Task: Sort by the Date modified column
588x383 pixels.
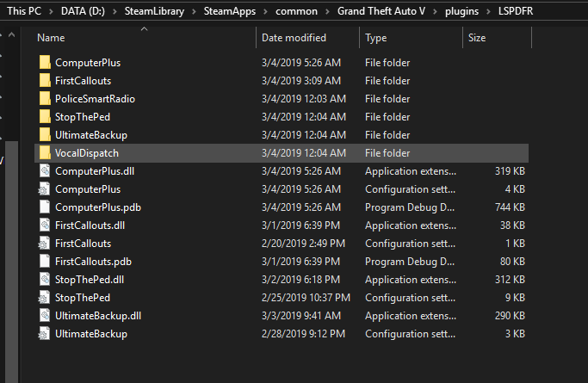Action: click(x=294, y=38)
